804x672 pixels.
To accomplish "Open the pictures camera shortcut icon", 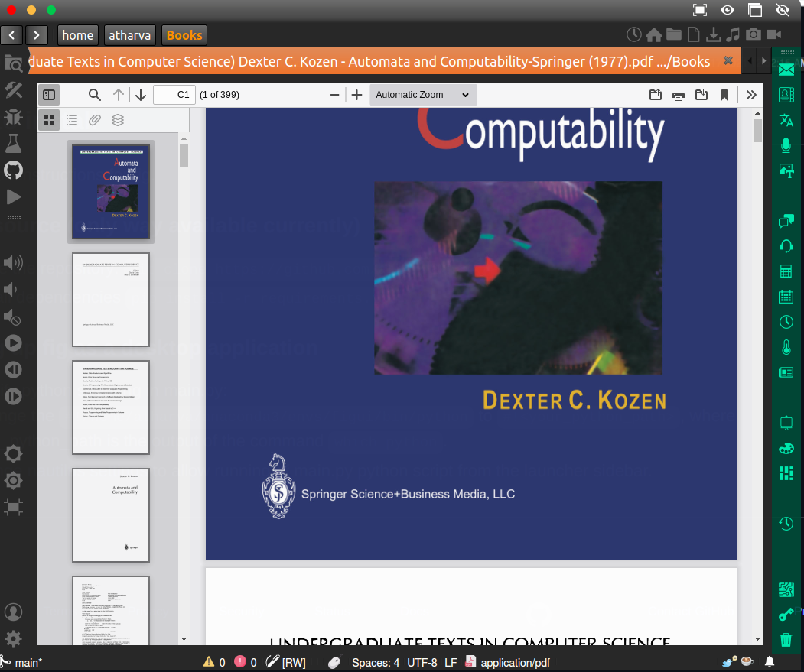I will [754, 34].
